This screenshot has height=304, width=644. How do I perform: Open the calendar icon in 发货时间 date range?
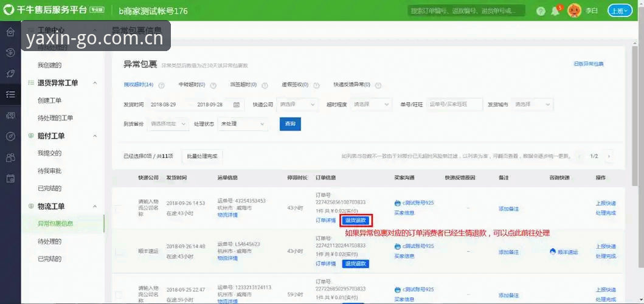tap(237, 105)
